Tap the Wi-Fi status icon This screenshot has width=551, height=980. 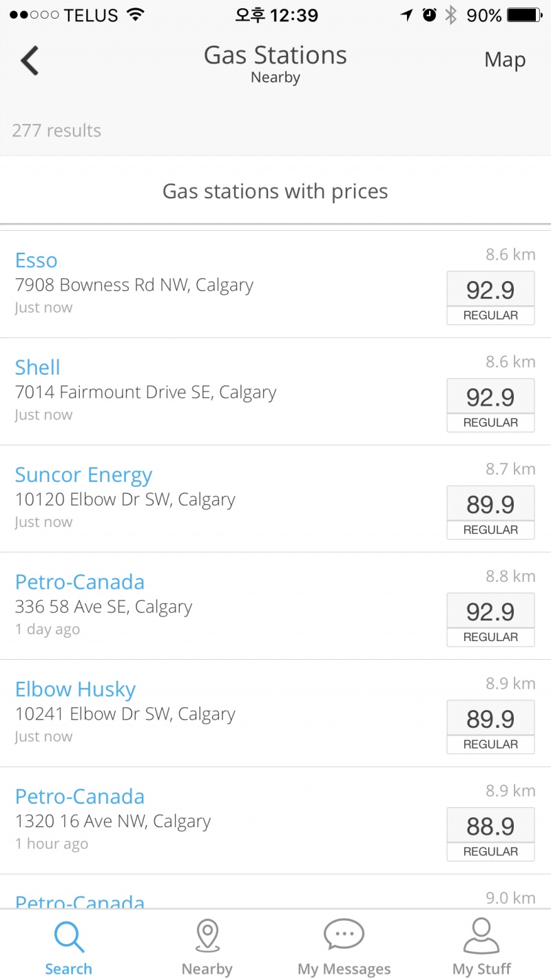coord(136,15)
